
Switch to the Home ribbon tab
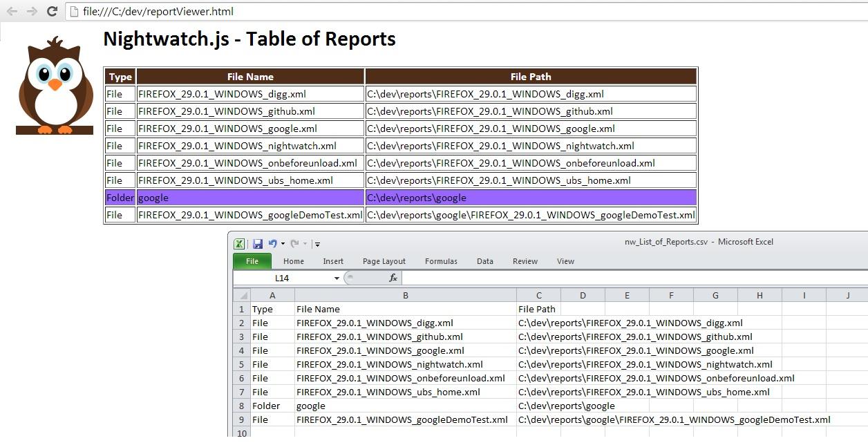294,261
